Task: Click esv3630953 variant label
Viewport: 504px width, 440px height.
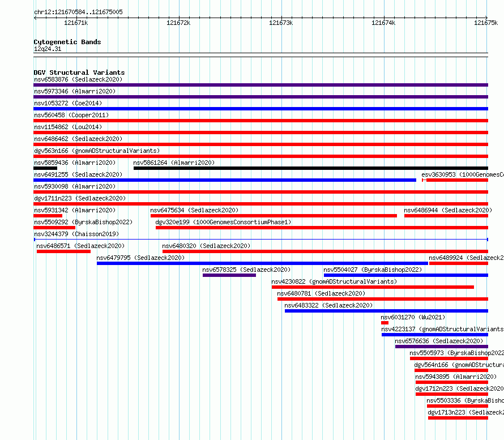Action: (463, 174)
